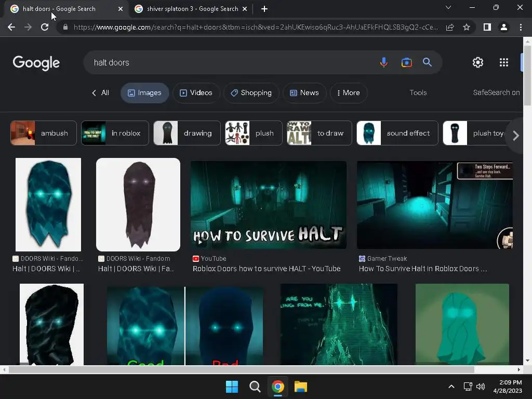Click the horizontal page scrollbar
Screen dimensions: 532x399
(x=241, y=369)
